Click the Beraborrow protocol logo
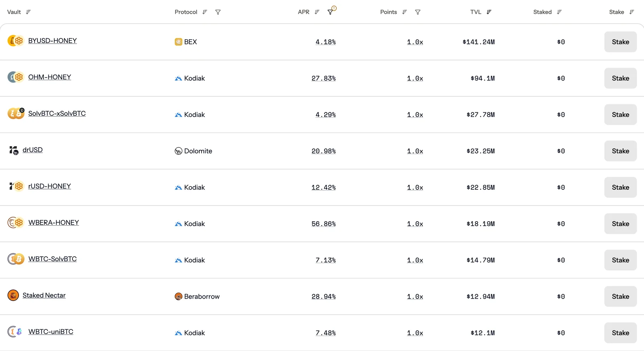This screenshot has width=644, height=351. [178, 297]
